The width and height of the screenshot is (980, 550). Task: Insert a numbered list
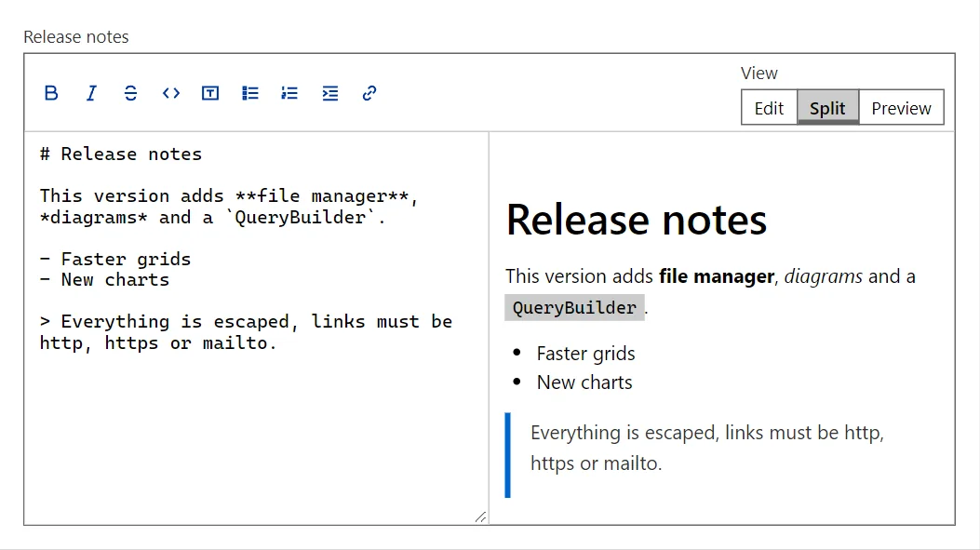pos(289,93)
